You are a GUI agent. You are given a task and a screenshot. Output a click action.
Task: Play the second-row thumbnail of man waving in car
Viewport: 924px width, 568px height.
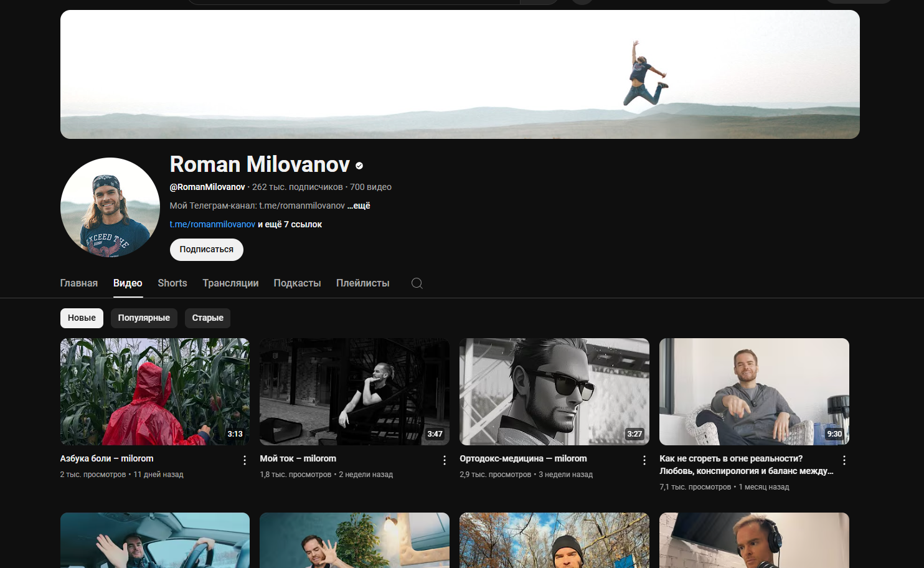pyautogui.click(x=155, y=540)
